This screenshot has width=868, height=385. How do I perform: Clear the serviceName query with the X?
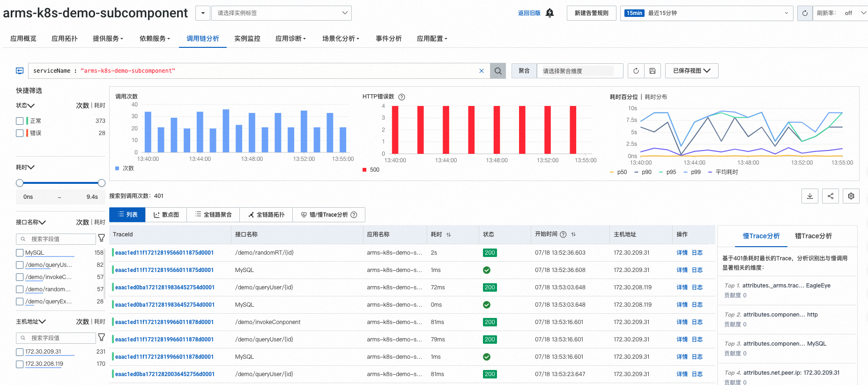pyautogui.click(x=482, y=71)
